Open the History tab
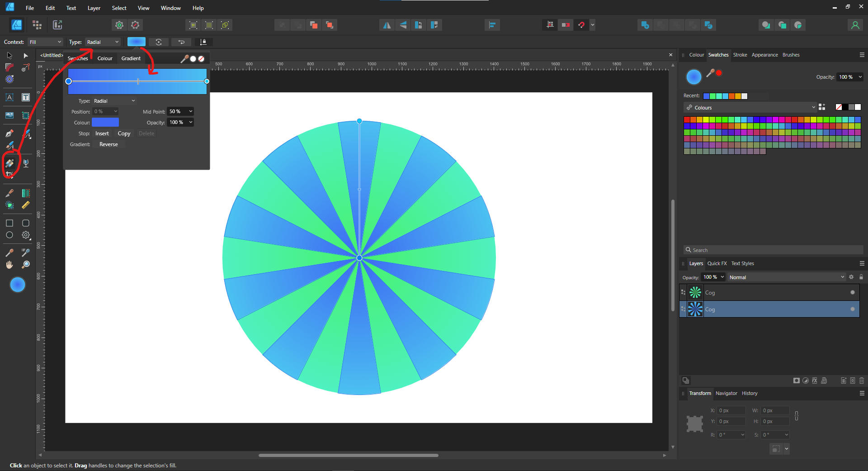The image size is (868, 471). coord(750,393)
